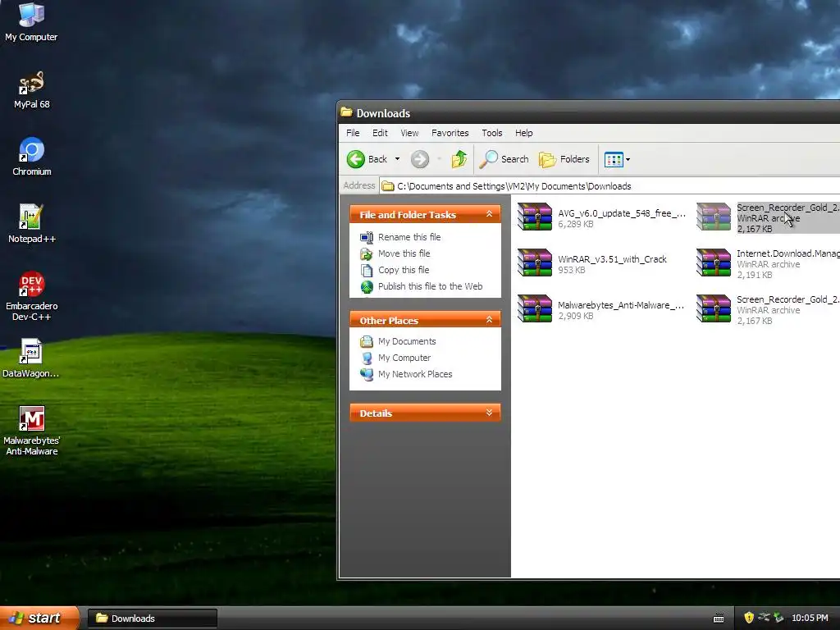The width and height of the screenshot is (840, 630).
Task: Click the green Back arrow icon
Action: pyautogui.click(x=356, y=159)
